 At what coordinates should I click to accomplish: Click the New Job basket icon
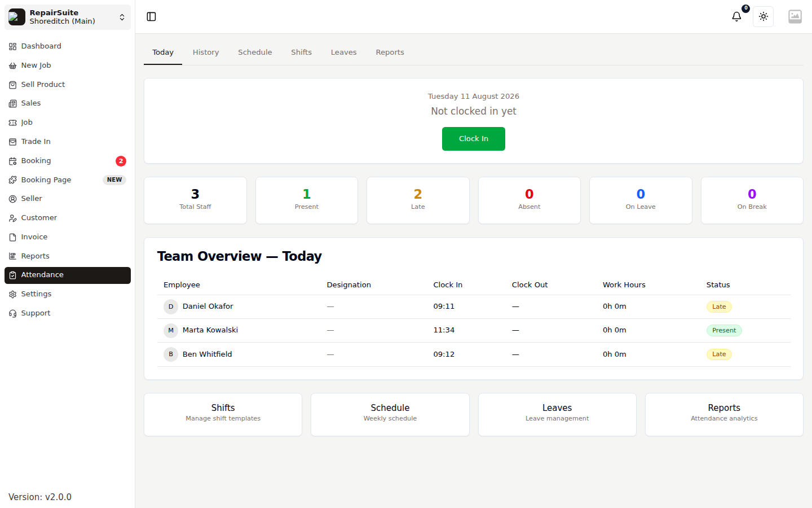click(x=12, y=65)
